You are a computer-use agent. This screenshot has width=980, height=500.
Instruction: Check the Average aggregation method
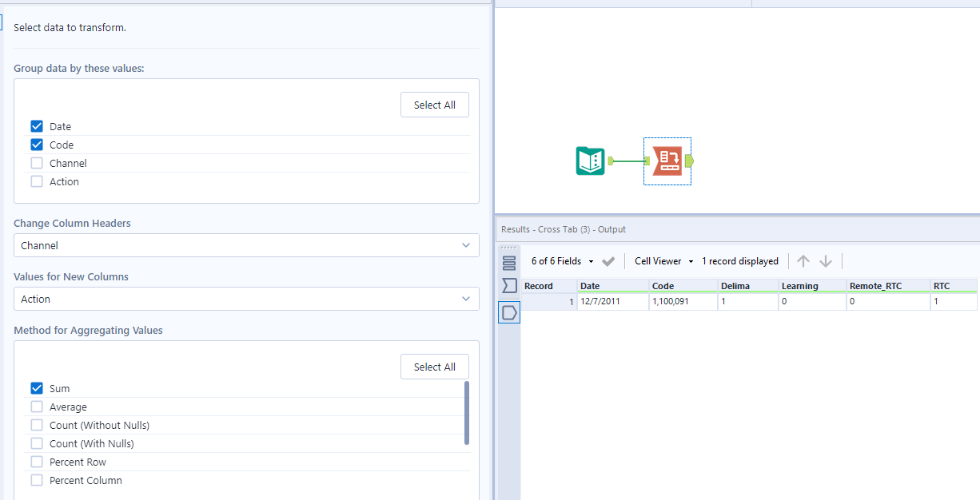pyautogui.click(x=36, y=407)
